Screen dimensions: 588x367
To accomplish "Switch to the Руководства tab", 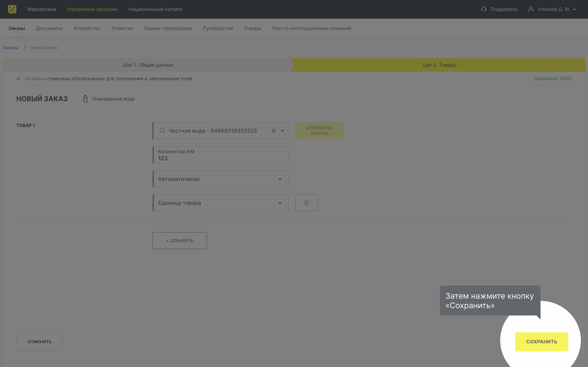I will (x=218, y=28).
